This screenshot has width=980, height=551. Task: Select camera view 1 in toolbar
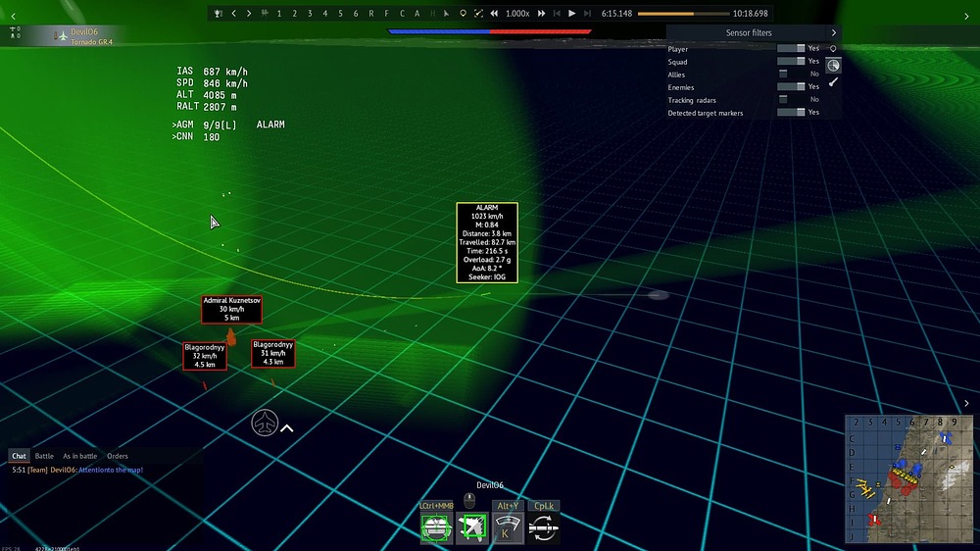pyautogui.click(x=279, y=13)
